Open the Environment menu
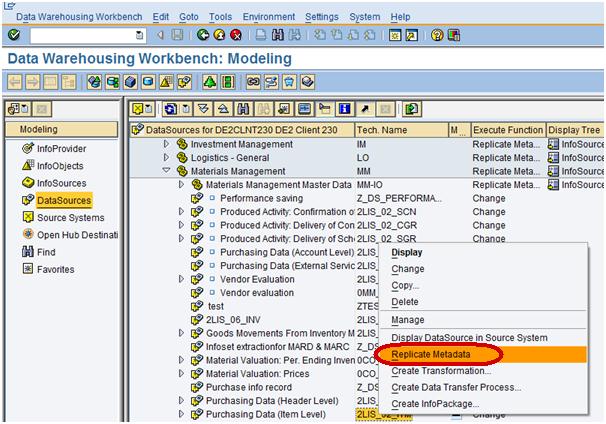Viewport: 606px width, 424px height. 268,17
